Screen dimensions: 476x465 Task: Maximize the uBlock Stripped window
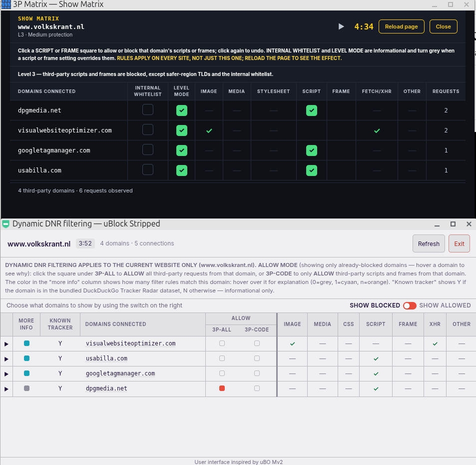(x=453, y=224)
